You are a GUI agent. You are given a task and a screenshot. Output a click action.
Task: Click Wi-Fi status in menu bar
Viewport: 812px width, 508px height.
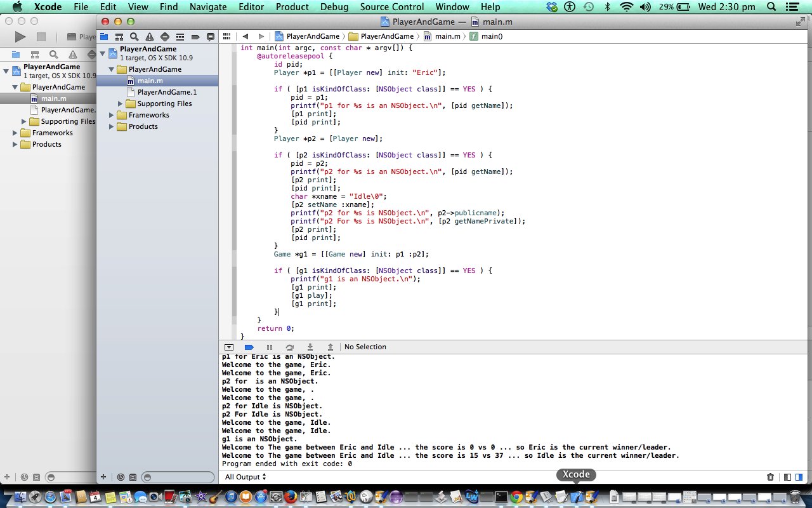click(x=627, y=7)
